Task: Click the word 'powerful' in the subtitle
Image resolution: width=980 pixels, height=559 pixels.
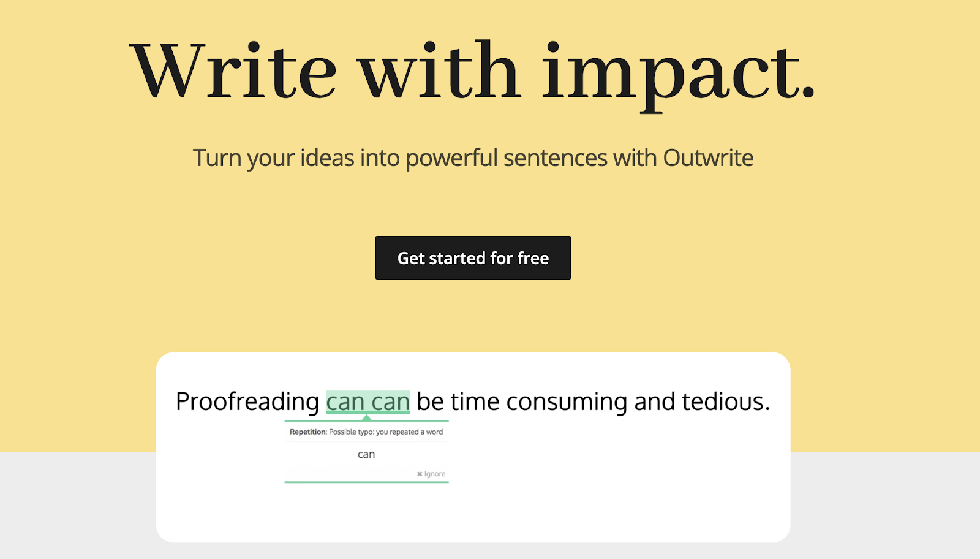Action: pyautogui.click(x=452, y=158)
